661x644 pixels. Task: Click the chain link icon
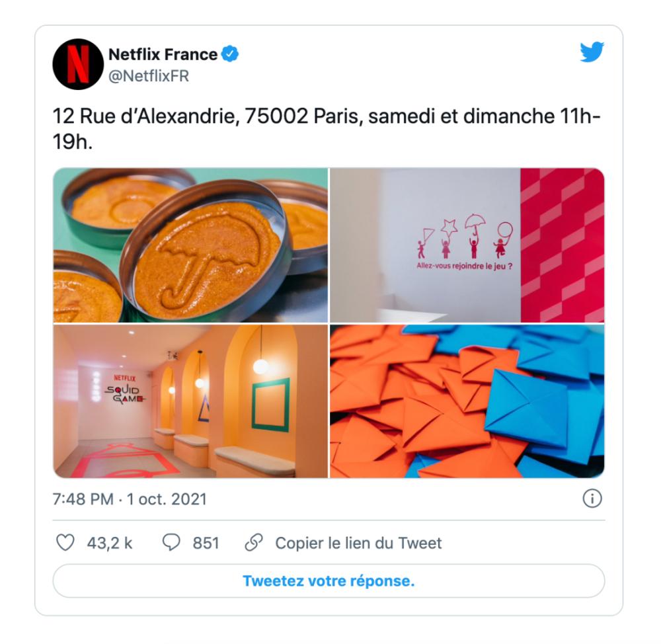(254, 542)
